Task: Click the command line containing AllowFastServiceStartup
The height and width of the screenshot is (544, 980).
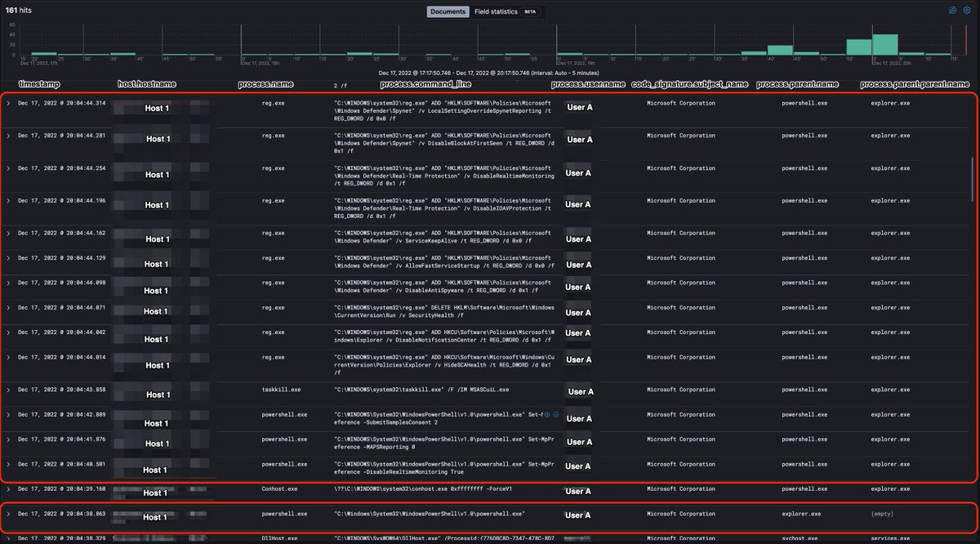Action: pyautogui.click(x=444, y=262)
